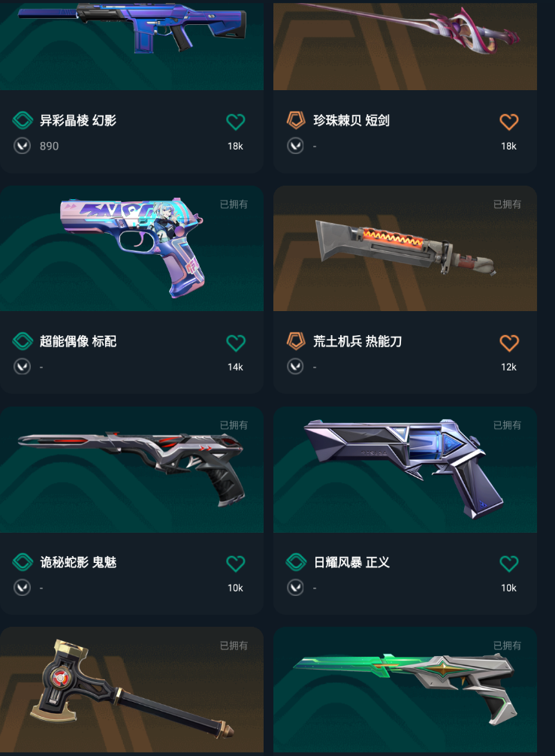This screenshot has height=756, width=555.
Task: Click the 异彩晶棱 幻影 name label
Action: tap(78, 120)
